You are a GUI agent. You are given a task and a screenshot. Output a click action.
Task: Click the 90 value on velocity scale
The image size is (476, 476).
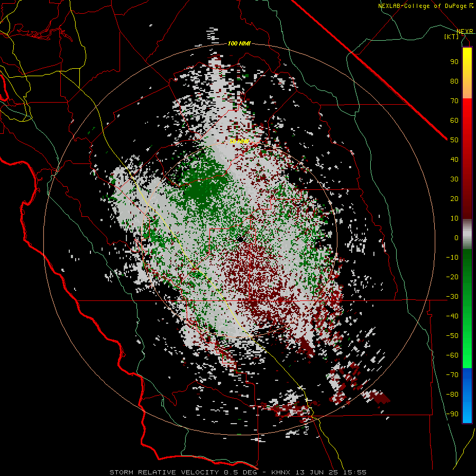pyautogui.click(x=454, y=62)
